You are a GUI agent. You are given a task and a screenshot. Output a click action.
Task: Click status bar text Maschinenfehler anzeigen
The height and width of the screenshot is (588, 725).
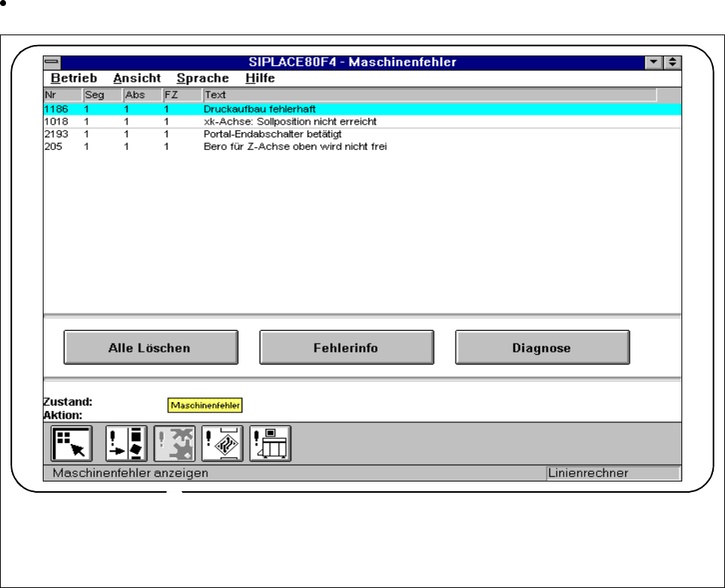click(131, 473)
